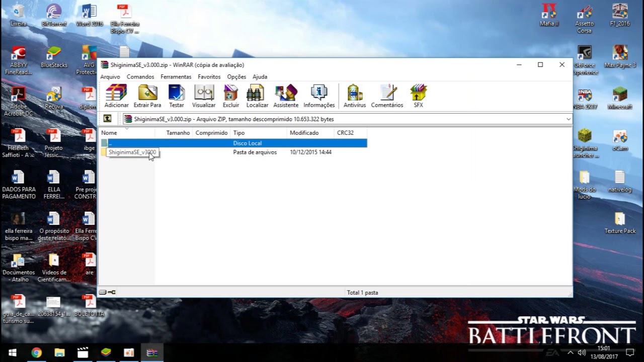Select the Minecraft desktop icon
Image resolution: width=644 pixels, height=362 pixels.
coord(620,98)
